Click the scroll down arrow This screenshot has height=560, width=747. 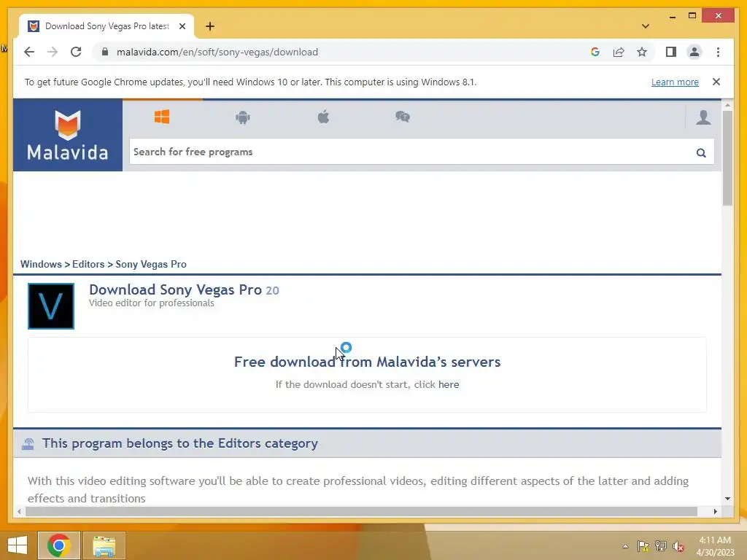point(727,499)
